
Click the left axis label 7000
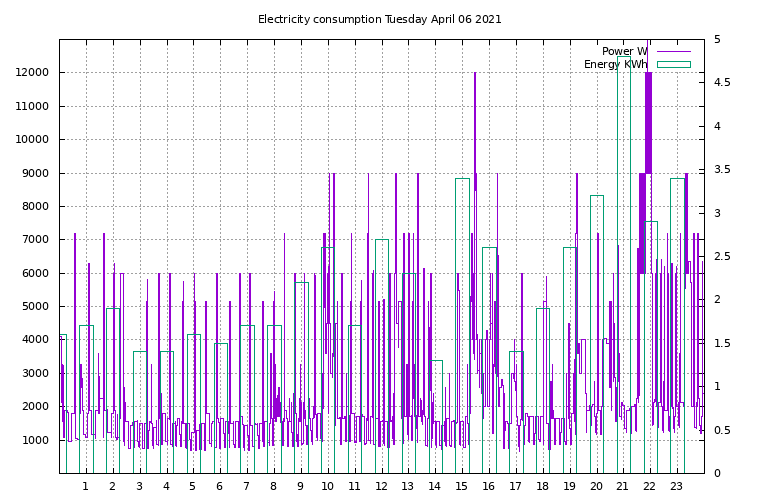coord(35,239)
